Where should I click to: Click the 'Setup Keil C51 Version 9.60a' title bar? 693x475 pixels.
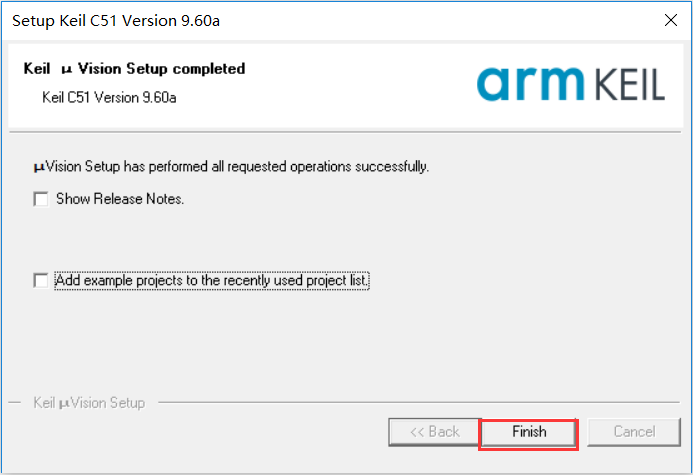tap(300, 20)
